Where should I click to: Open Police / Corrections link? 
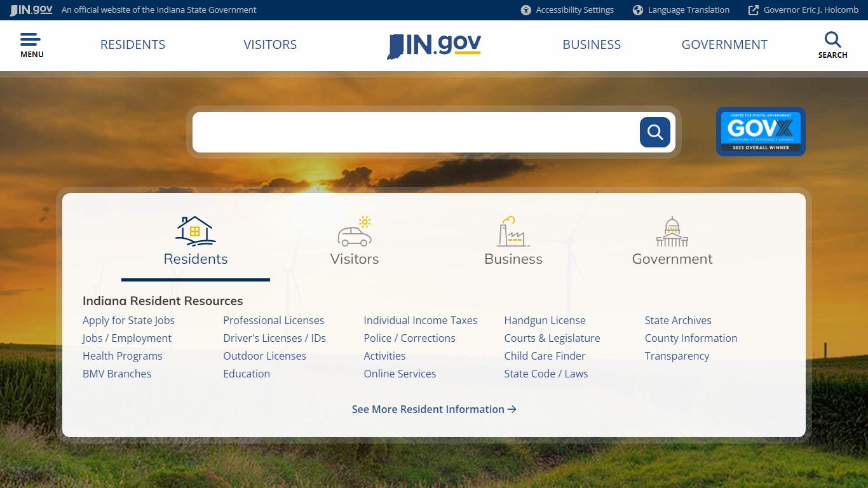coord(409,338)
